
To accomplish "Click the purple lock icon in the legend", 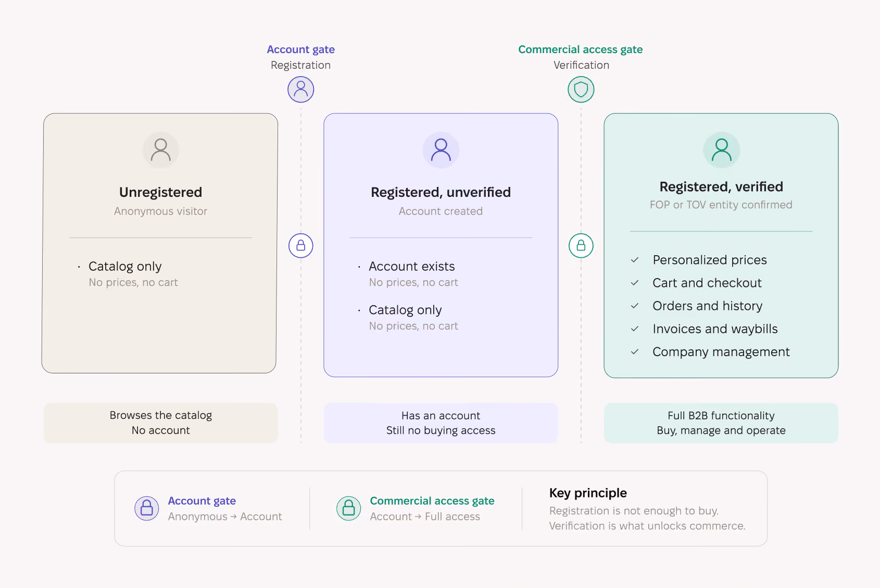I will (147, 508).
